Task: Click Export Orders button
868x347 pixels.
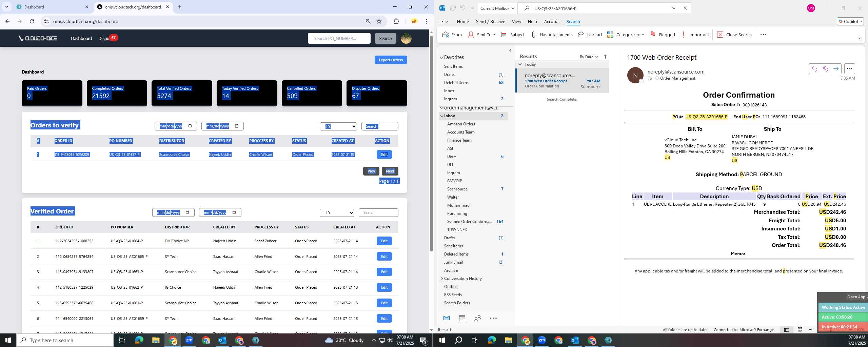Action: (x=391, y=60)
